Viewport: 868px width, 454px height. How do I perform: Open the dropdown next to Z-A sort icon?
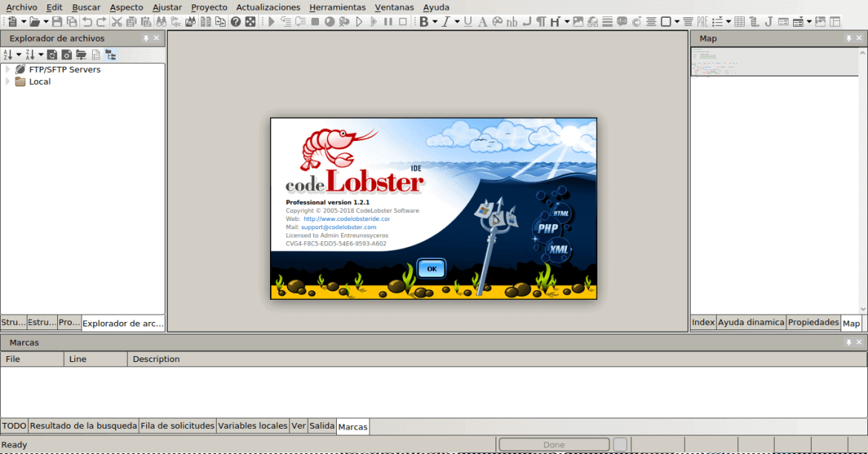click(41, 55)
